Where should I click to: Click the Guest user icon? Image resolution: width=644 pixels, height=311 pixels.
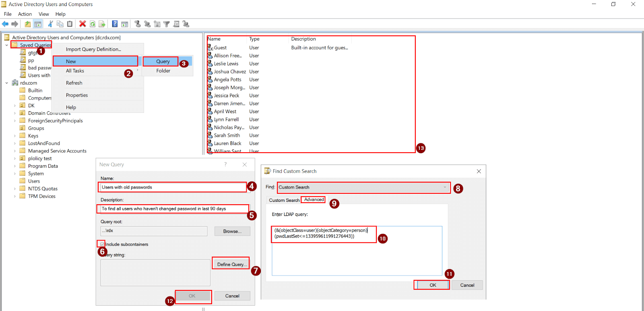(210, 48)
